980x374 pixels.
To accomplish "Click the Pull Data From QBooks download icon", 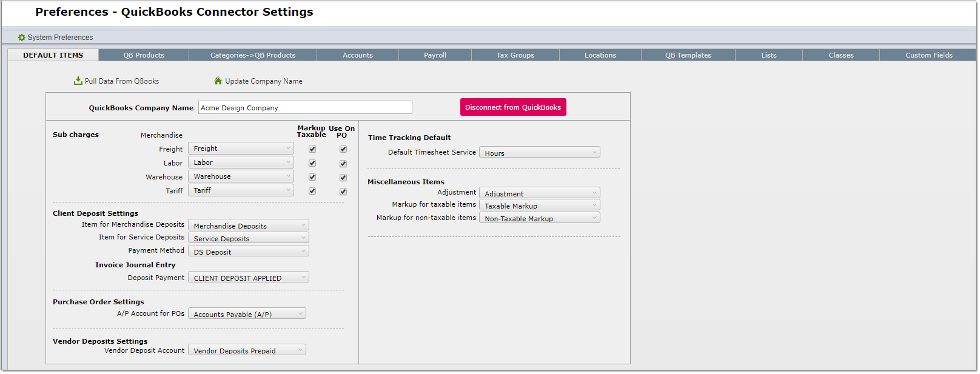I will click(x=78, y=81).
